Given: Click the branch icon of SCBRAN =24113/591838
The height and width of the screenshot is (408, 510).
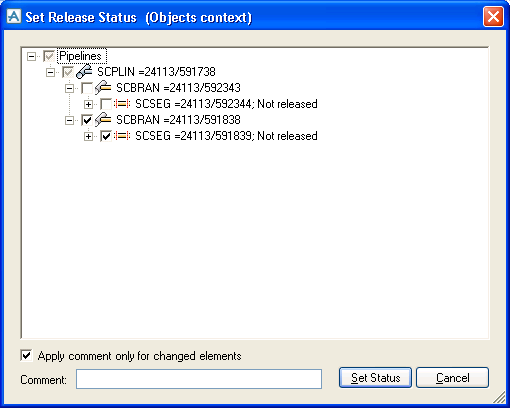Looking at the screenshot, I should tap(103, 120).
